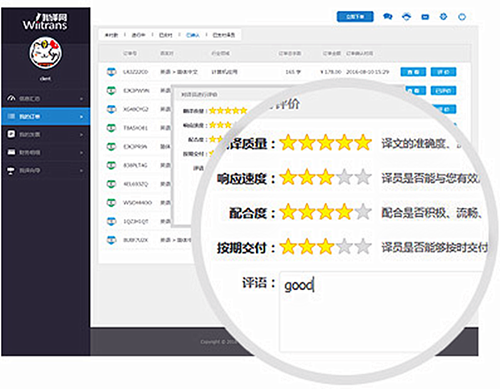
Task: Set 按期交付 rating to the fourth star
Action: click(344, 247)
